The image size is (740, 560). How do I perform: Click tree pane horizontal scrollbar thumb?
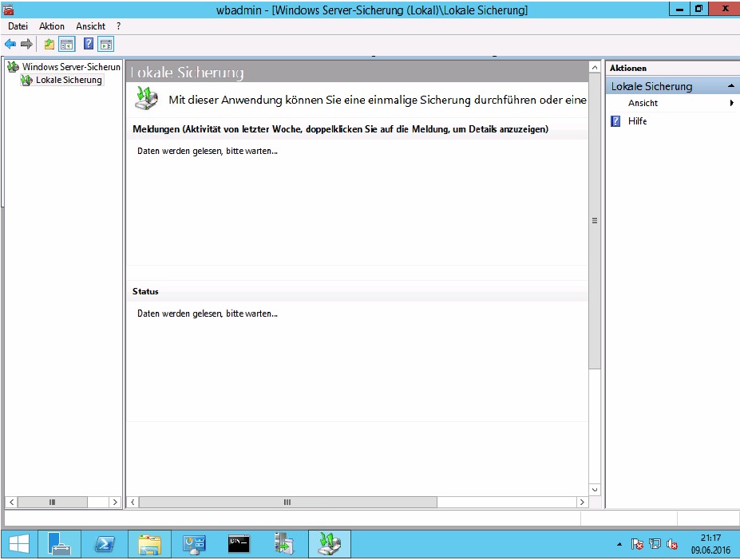(52, 502)
